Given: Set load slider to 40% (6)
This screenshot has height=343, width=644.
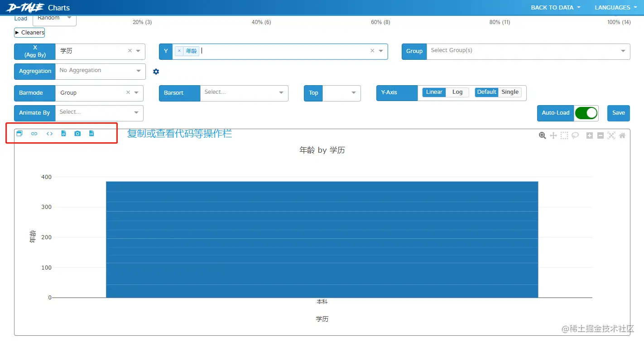Looking at the screenshot, I should coord(261,22).
